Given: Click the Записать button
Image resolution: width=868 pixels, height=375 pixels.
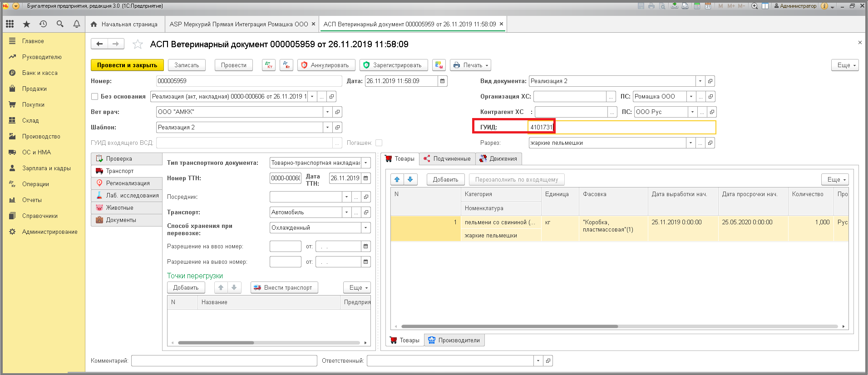Looking at the screenshot, I should [x=187, y=65].
